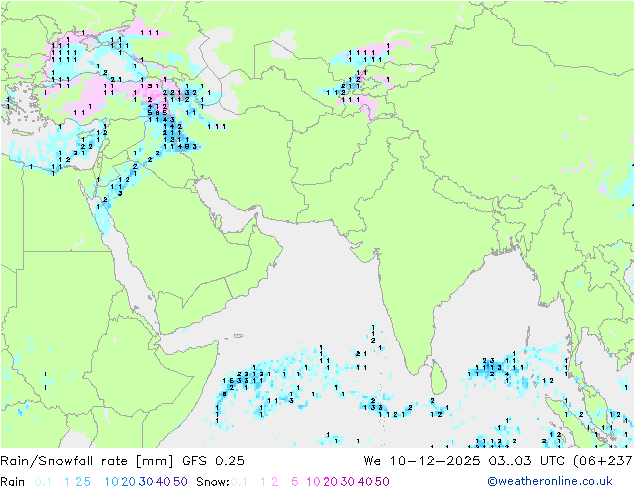
Task: Select the Rain 40 legend value
Action: (x=163, y=482)
